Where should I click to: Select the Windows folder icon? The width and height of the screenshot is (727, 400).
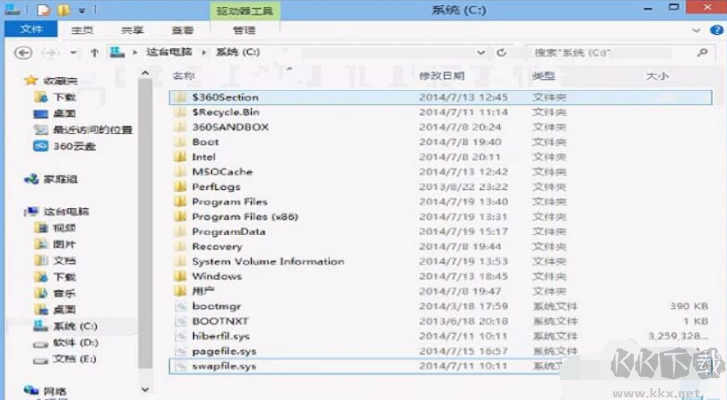click(180, 276)
